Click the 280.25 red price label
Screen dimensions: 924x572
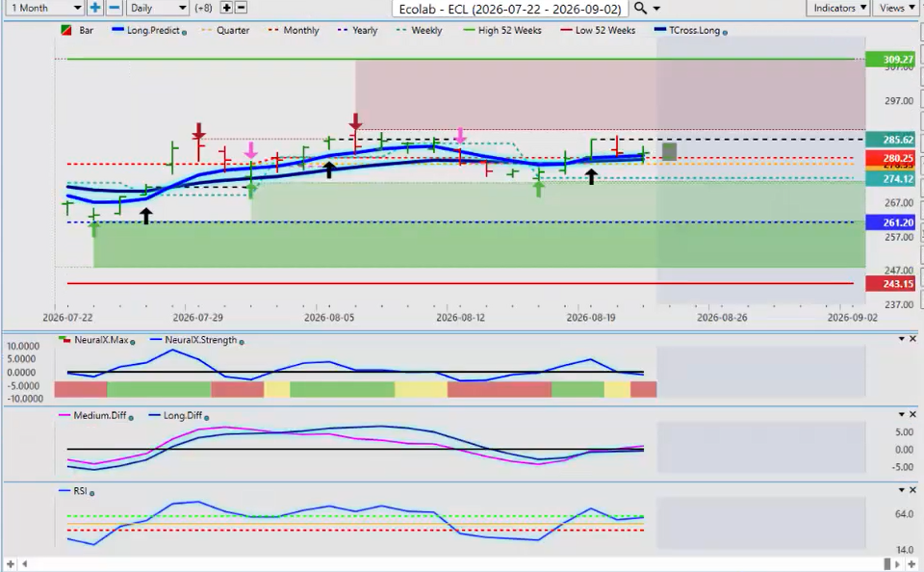[x=890, y=158]
